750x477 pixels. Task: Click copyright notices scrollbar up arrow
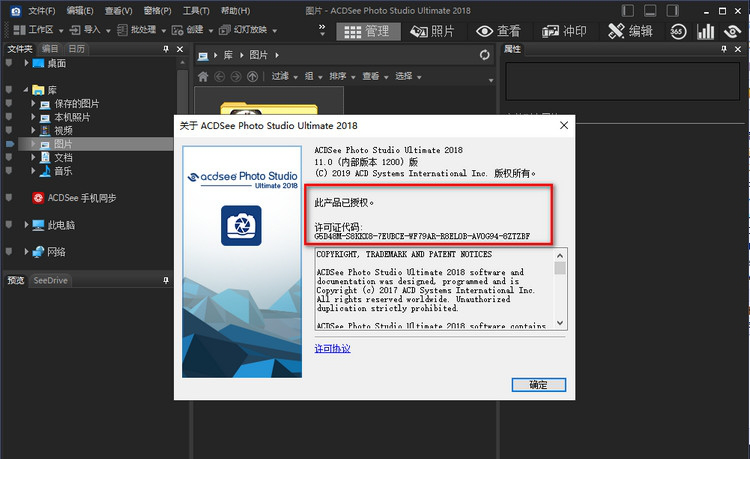(x=560, y=255)
